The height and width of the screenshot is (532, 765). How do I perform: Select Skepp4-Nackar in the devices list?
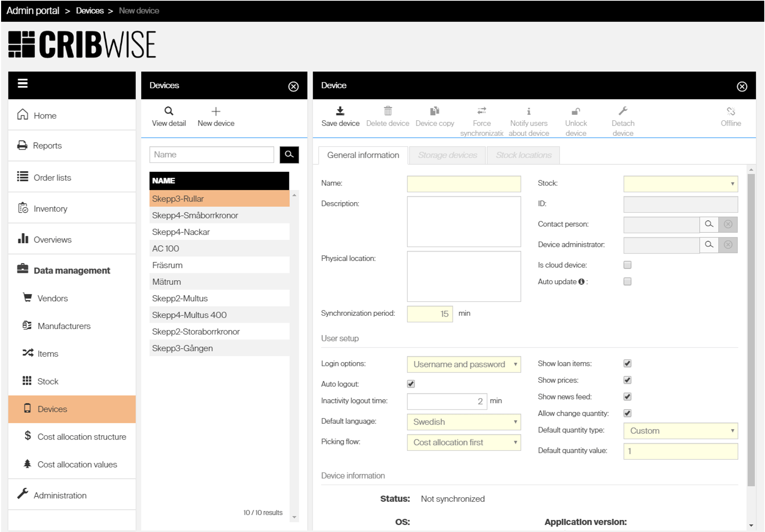(181, 232)
